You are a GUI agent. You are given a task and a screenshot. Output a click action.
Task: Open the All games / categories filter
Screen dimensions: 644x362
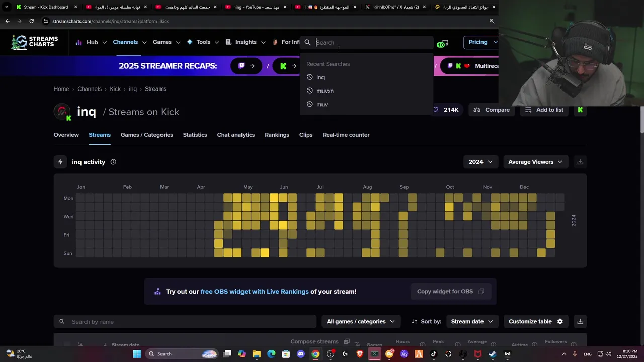tap(360, 321)
